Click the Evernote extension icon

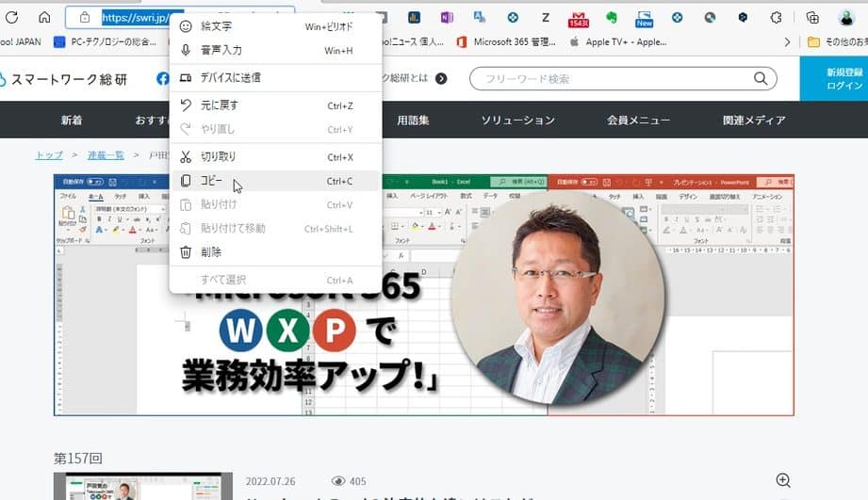coord(611,17)
